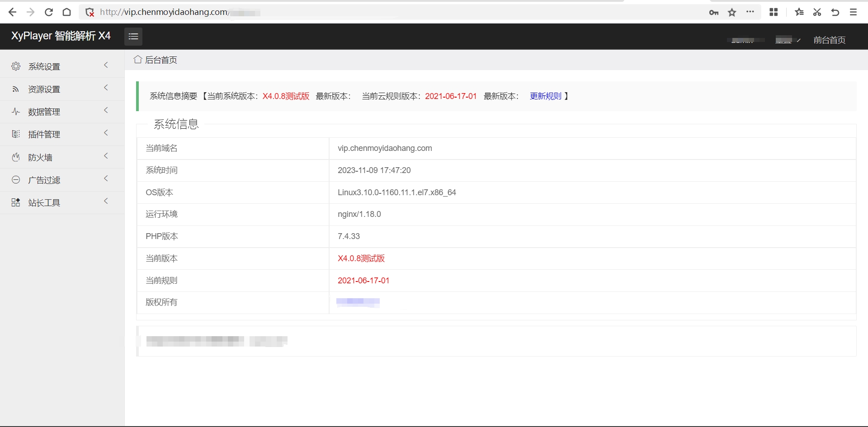Click the plugin icon next to 插件管理
Screen dimensions: 868x427
16,134
